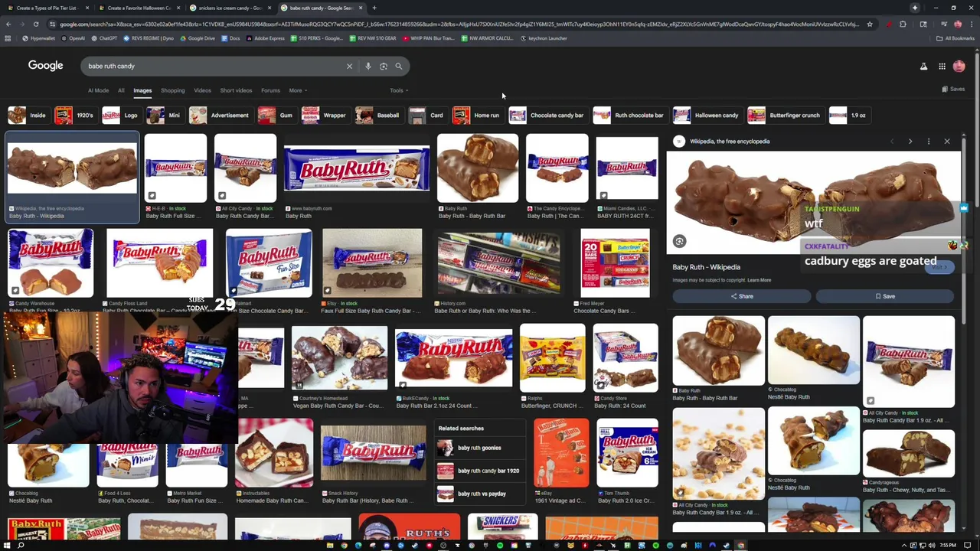Open H-E-B Baby Ruth Full Size thumbnail
Image resolution: width=980 pixels, height=551 pixels.
coord(175,168)
